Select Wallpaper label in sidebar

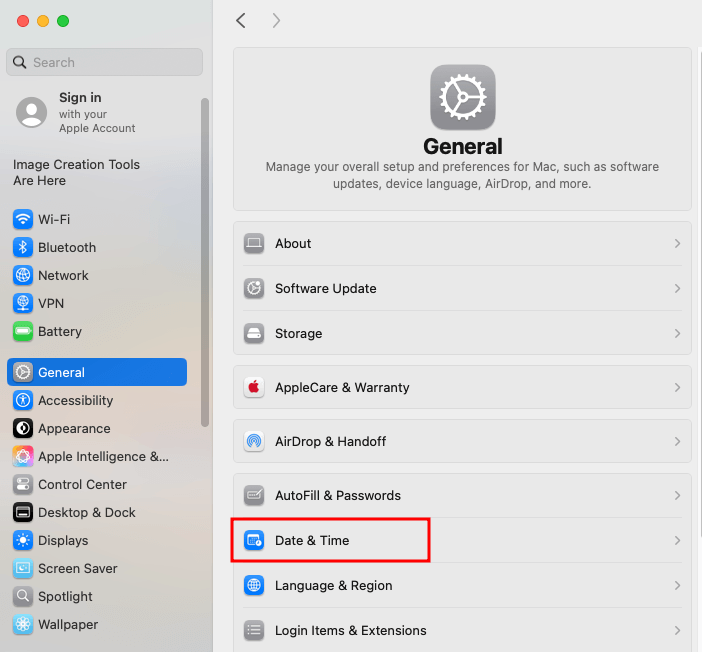coord(68,624)
